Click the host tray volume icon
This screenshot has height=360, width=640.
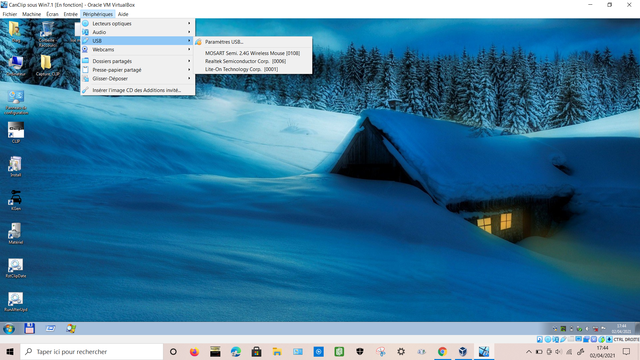[558, 351]
